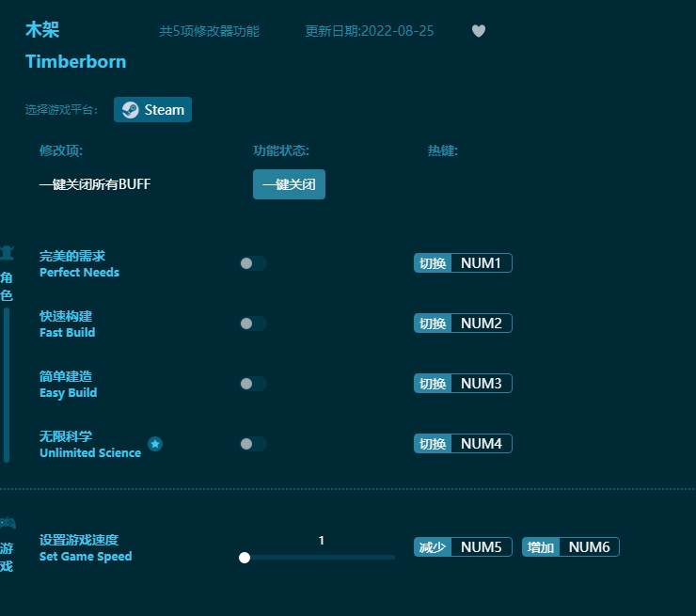Viewport: 696px width, 616px height.
Task: Click the Set Game Speed slider handle
Action: (245, 558)
